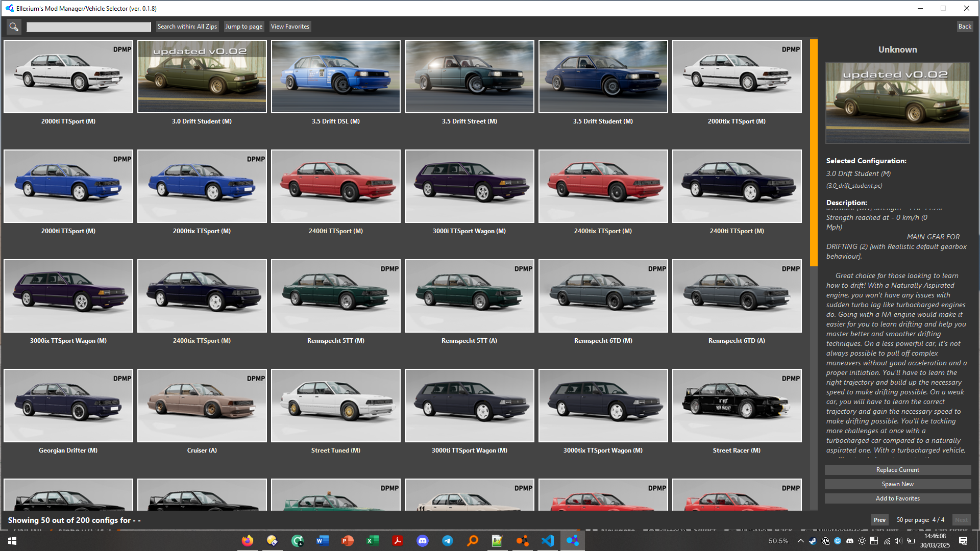Open the Windows Start menu
The height and width of the screenshot is (551, 980).
12,541
